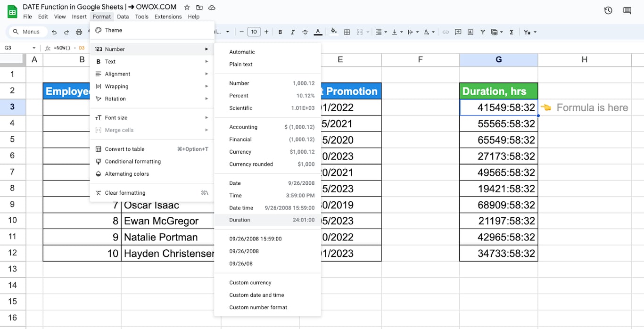Screen dimensions: 644x329
Task: Click the font size field
Action: [x=254, y=32]
